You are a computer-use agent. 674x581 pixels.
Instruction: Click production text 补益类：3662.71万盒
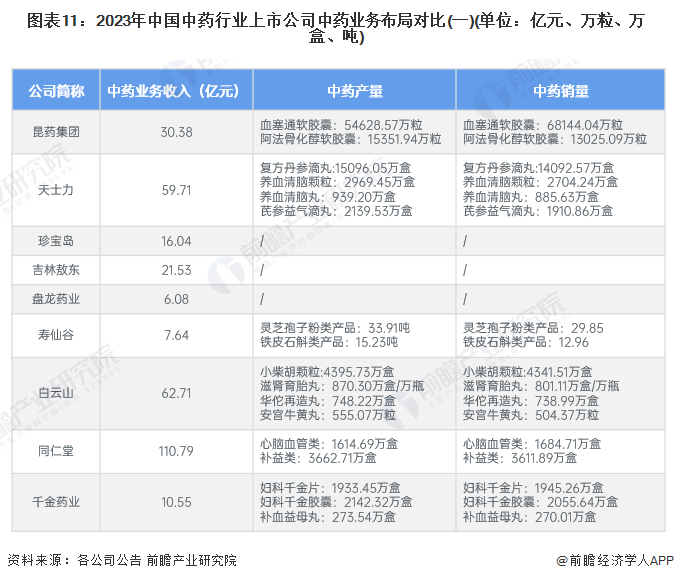click(x=318, y=458)
